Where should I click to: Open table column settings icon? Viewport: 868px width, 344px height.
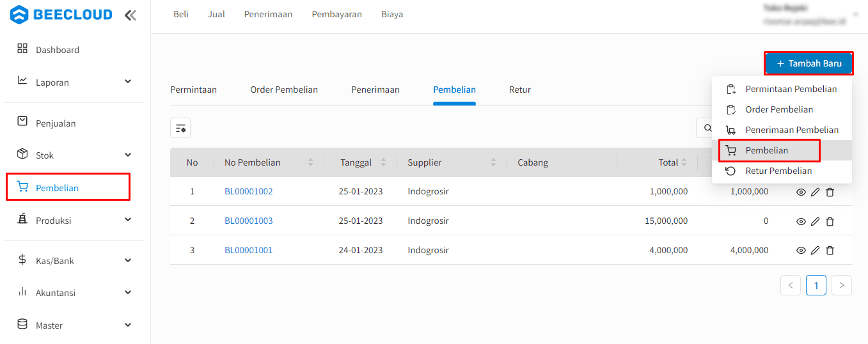[180, 128]
